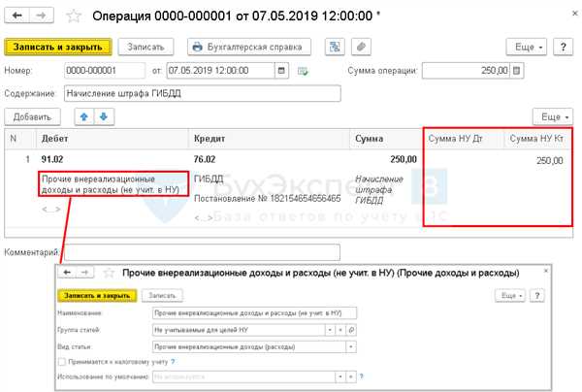Viewport: 582px width, 392px height.
Task: Click the Номер input field
Action: tap(105, 71)
